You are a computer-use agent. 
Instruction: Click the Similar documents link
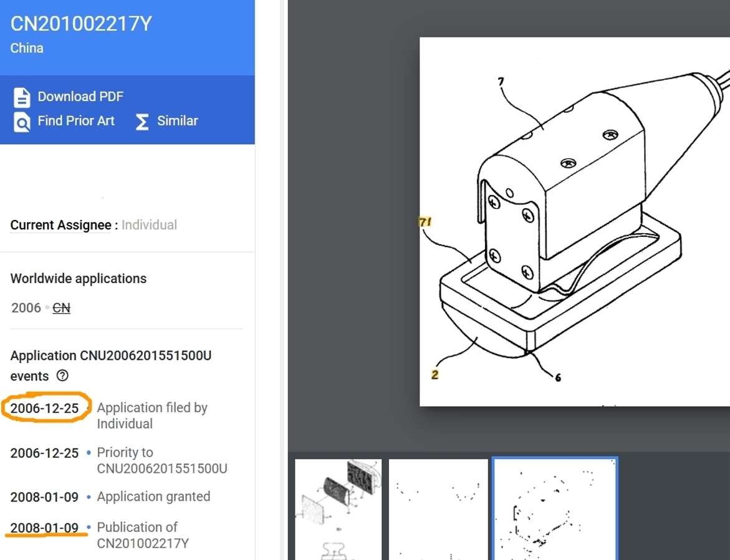178,120
